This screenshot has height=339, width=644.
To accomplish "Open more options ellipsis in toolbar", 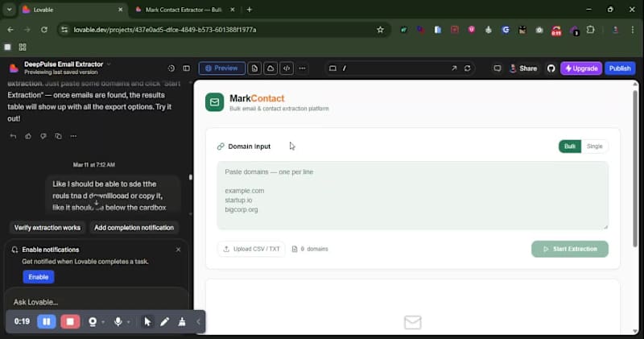I will [x=303, y=68].
